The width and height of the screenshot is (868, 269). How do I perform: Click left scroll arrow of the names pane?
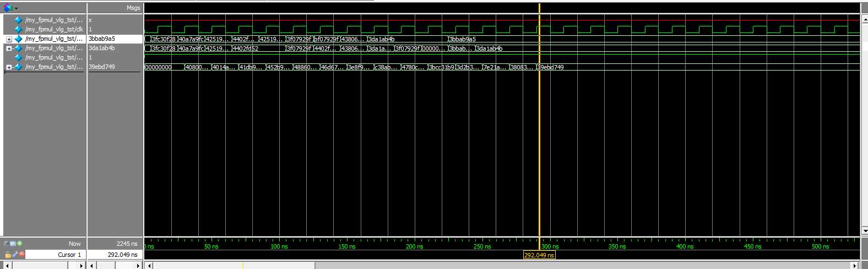pos(8,265)
